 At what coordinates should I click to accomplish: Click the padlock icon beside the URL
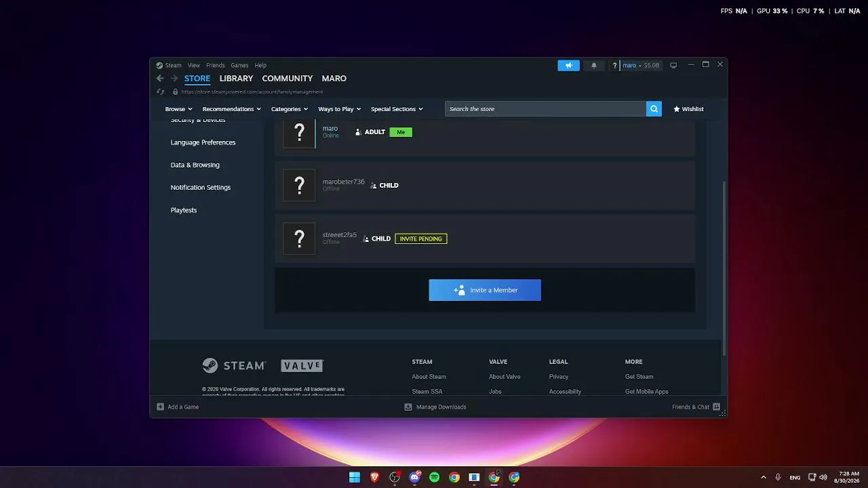pos(175,91)
